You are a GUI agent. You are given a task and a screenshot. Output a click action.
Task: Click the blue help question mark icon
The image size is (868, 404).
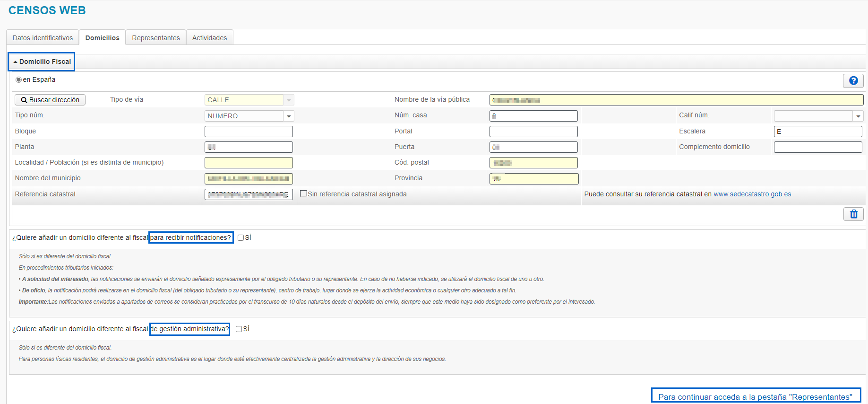click(x=853, y=81)
